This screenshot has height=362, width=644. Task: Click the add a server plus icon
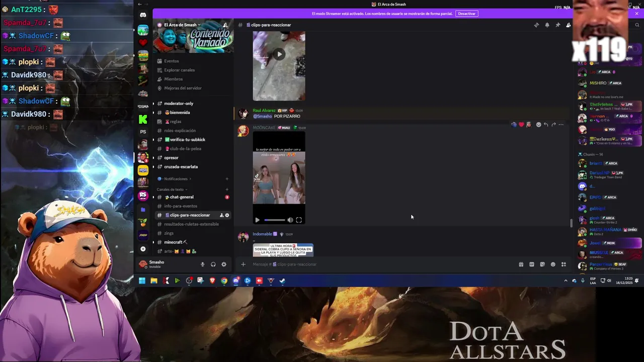143,249
